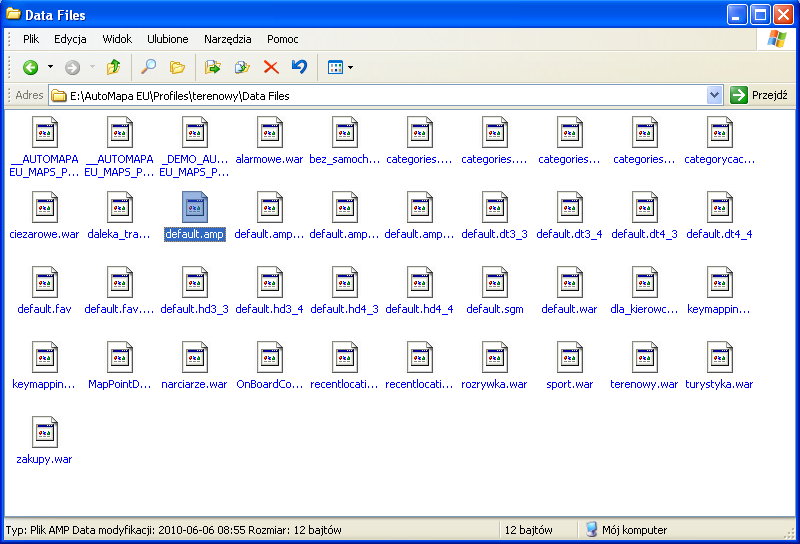Open the Back button history dropdown arrow
This screenshot has height=544, width=800.
coord(51,67)
